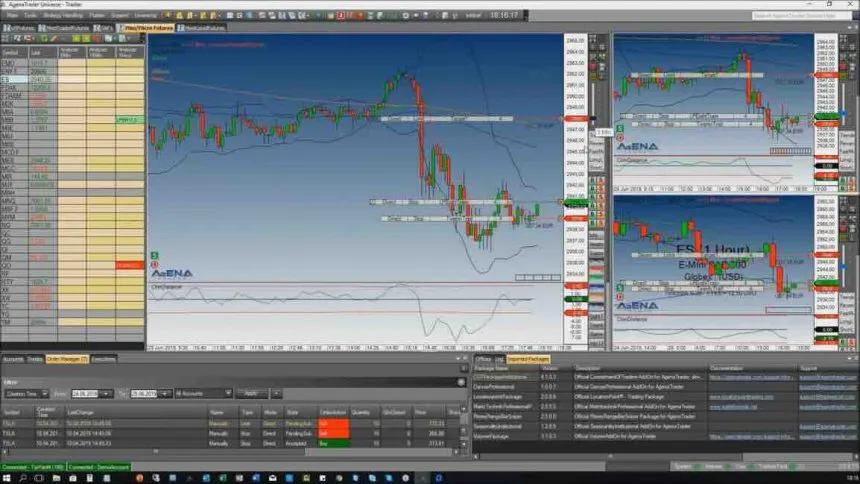Open the Windows taskbar search
This screenshot has height=484, width=860.
coord(23,478)
